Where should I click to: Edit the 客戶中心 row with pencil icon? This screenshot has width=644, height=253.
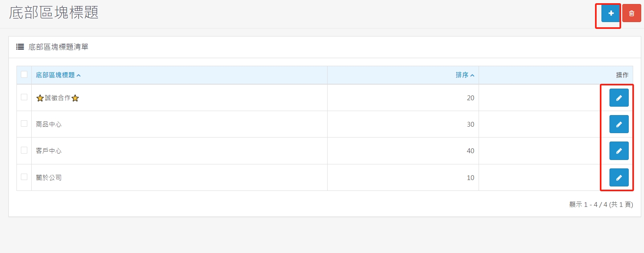click(x=619, y=151)
